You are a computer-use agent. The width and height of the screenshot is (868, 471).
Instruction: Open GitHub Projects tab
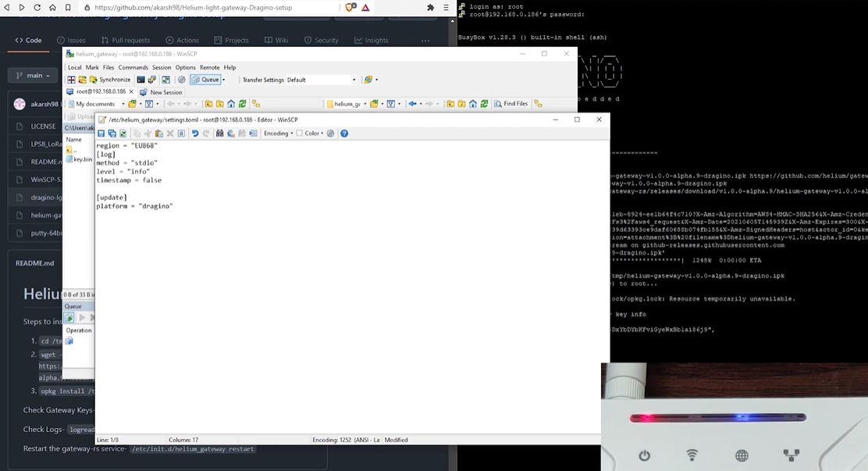[231, 40]
